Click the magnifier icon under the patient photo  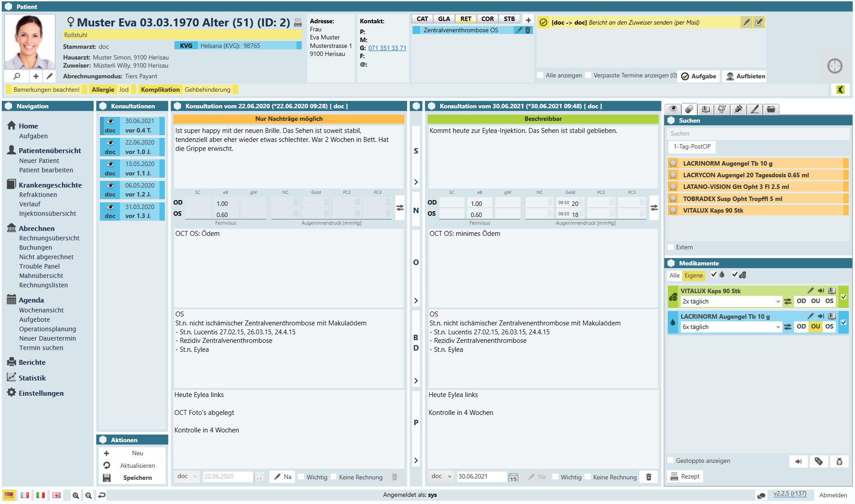tap(17, 76)
